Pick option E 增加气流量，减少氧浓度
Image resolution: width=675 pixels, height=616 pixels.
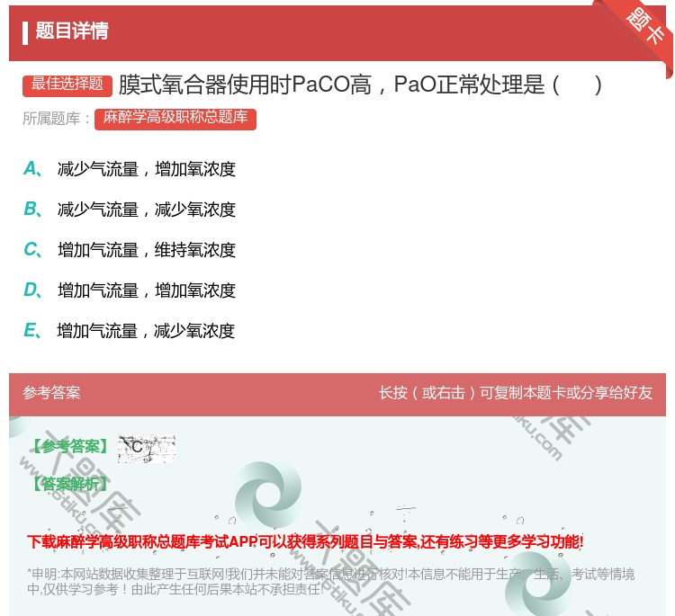click(129, 331)
